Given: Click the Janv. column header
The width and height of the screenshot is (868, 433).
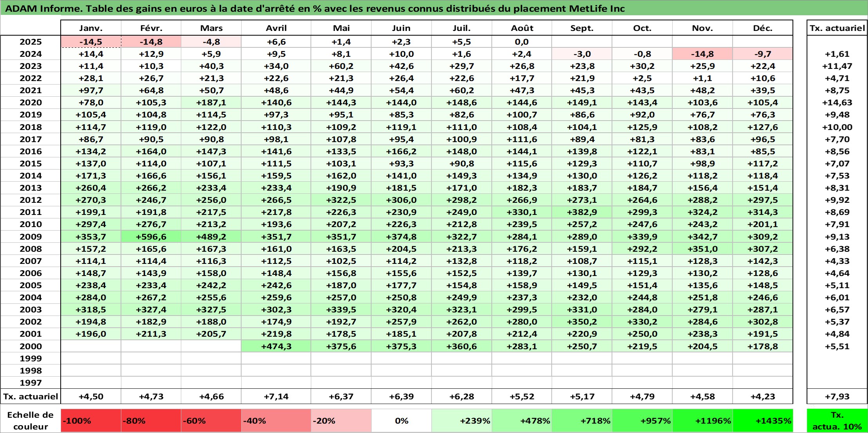Looking at the screenshot, I should point(91,28).
